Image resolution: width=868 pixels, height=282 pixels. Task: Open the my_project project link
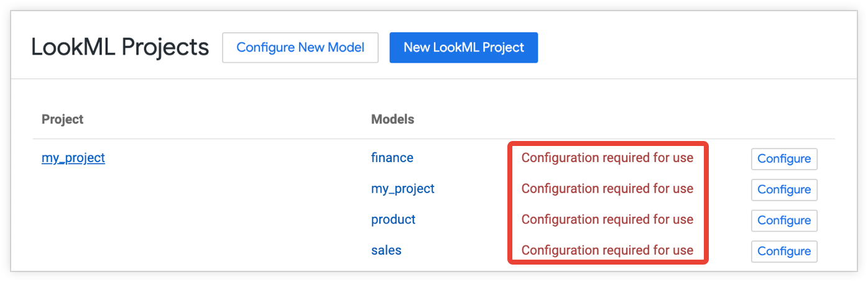(x=73, y=158)
